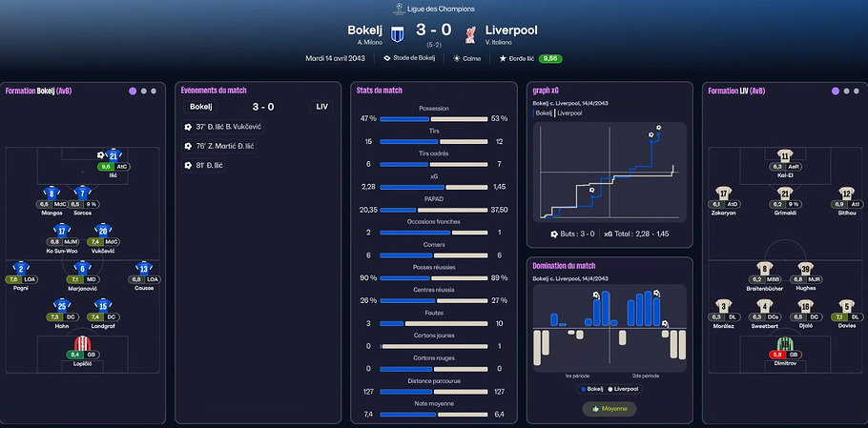Click the Stade de Bokelj stadium link
This screenshot has width=868, height=428.
[409, 58]
